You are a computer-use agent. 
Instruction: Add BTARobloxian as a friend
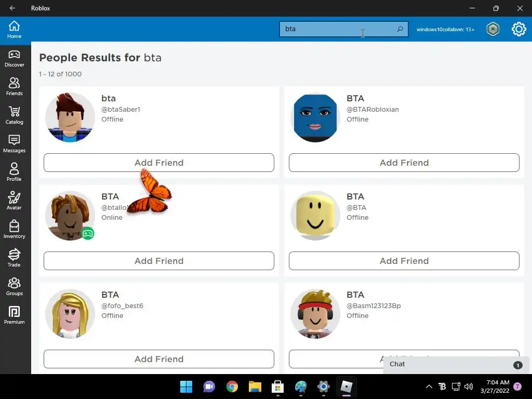(404, 163)
